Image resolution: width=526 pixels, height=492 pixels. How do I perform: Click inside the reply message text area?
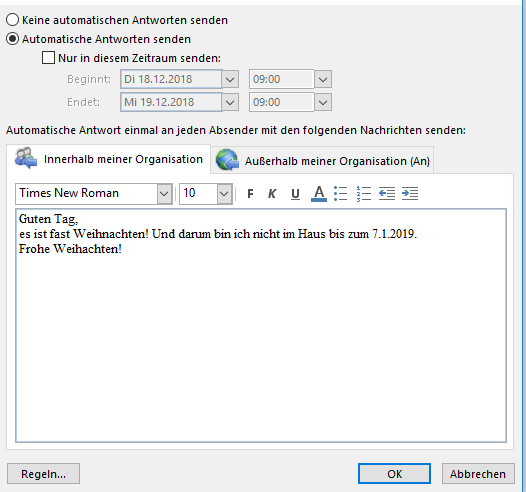261,325
